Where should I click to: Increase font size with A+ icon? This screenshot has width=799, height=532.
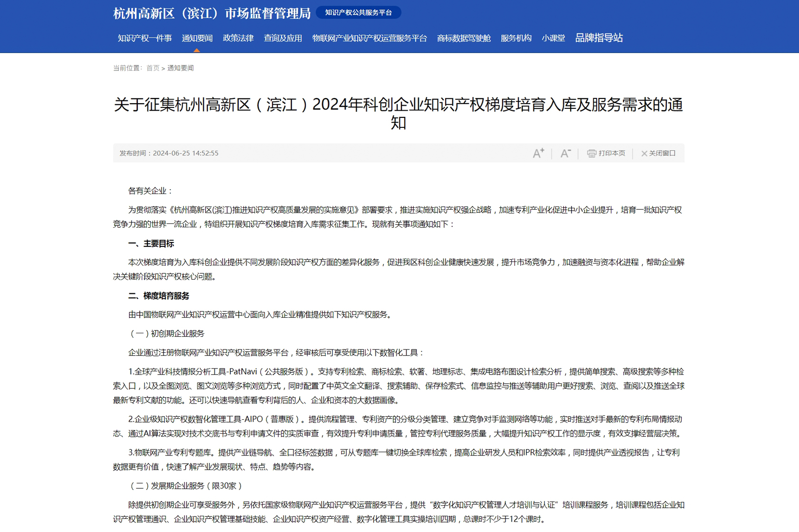click(538, 153)
